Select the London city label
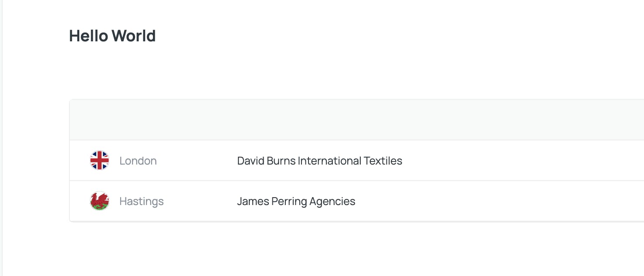 pos(138,161)
